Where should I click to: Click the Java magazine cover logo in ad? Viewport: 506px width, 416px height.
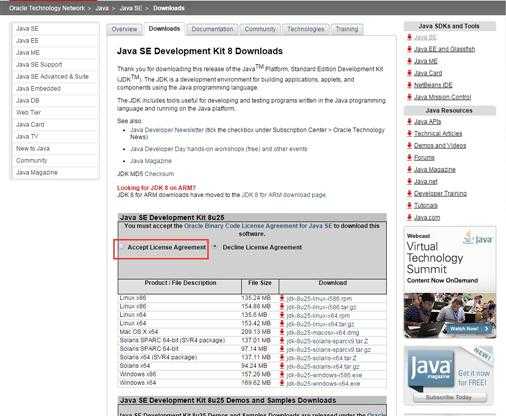[430, 368]
